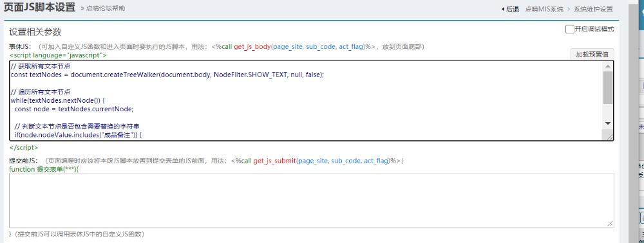Click the back arrow icon beside 后退

click(503, 9)
